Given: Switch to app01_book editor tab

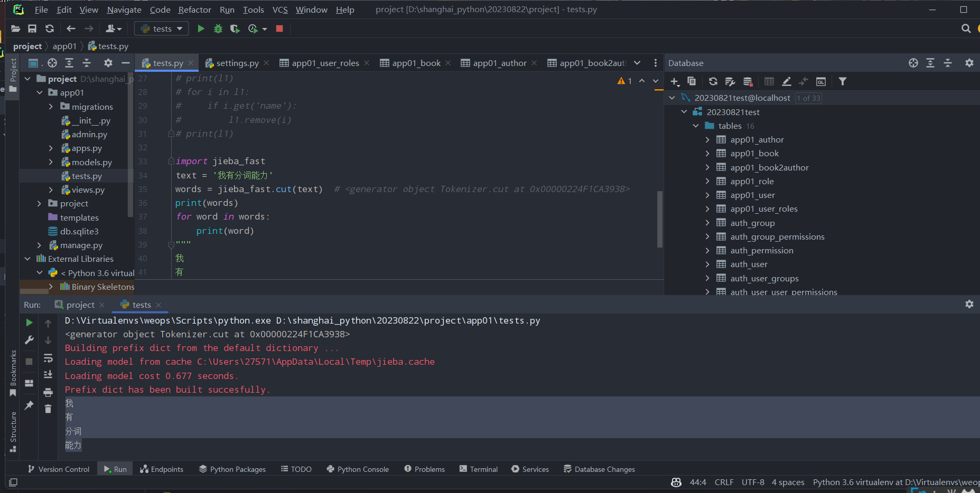Looking at the screenshot, I should coord(416,63).
